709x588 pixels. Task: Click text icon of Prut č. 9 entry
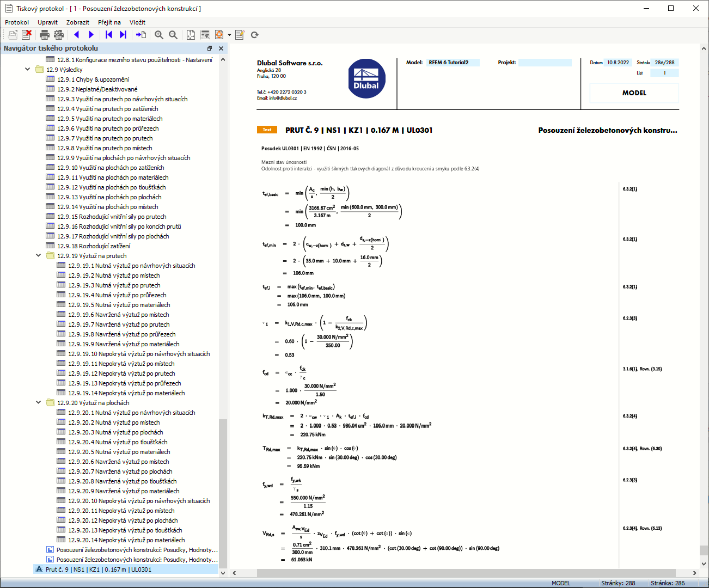(39, 569)
